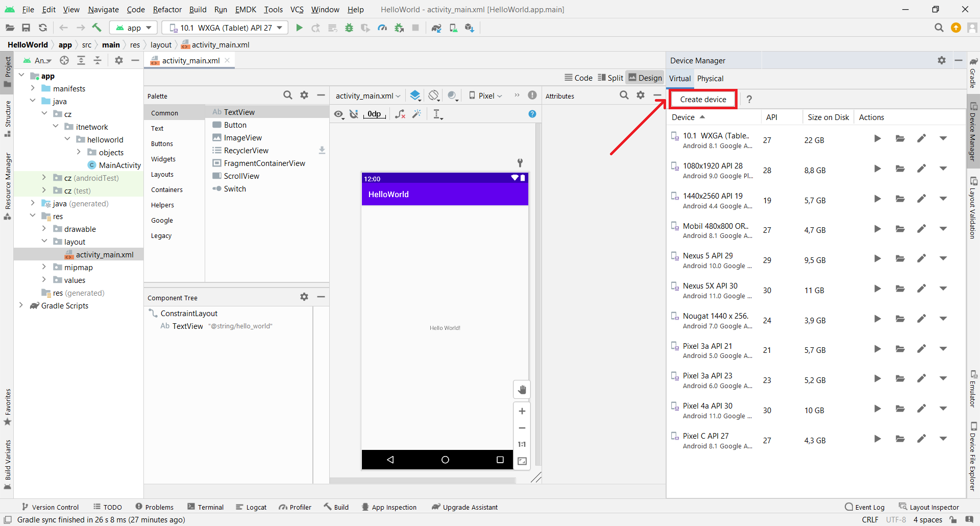Toggle the Gradle side tool window
This screenshot has width=980, height=526.
(973, 73)
